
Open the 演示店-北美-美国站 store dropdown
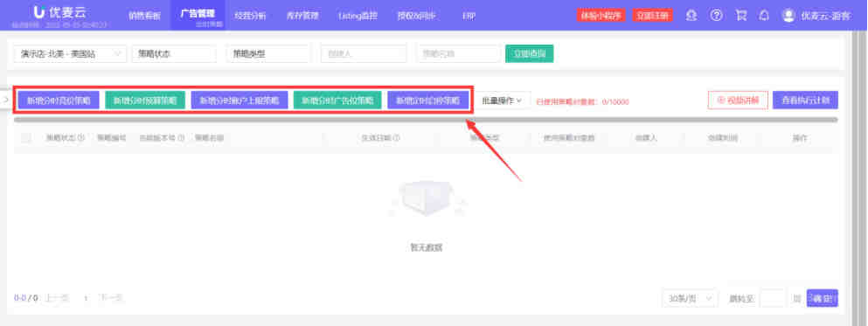click(x=70, y=53)
